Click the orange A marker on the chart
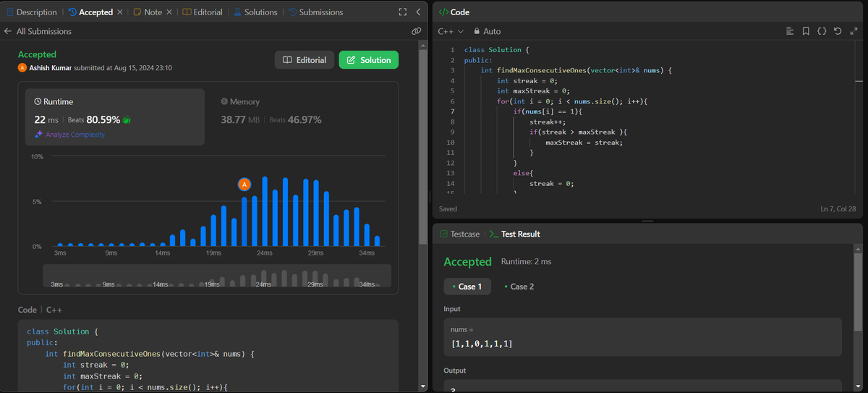Screen dimensions: 868x393 (x=244, y=185)
